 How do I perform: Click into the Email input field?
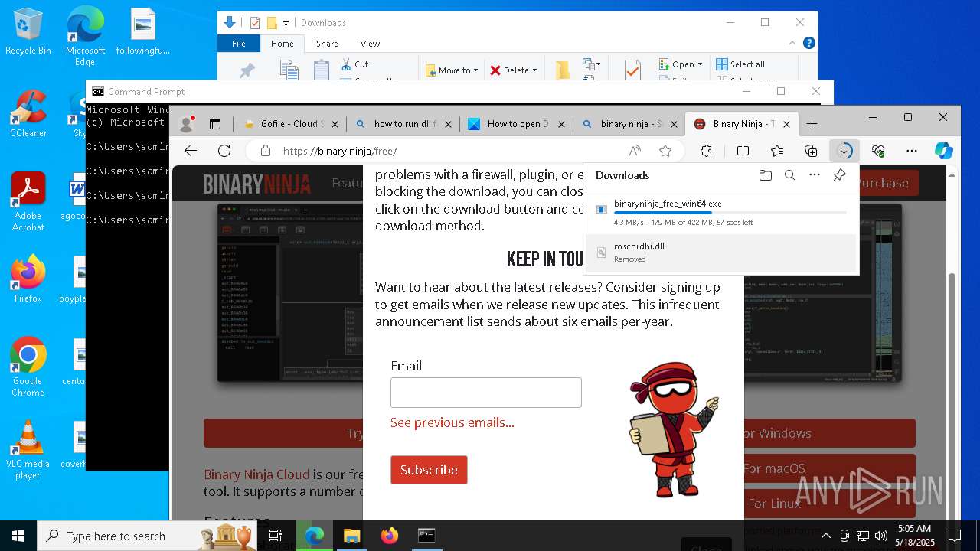[486, 393]
